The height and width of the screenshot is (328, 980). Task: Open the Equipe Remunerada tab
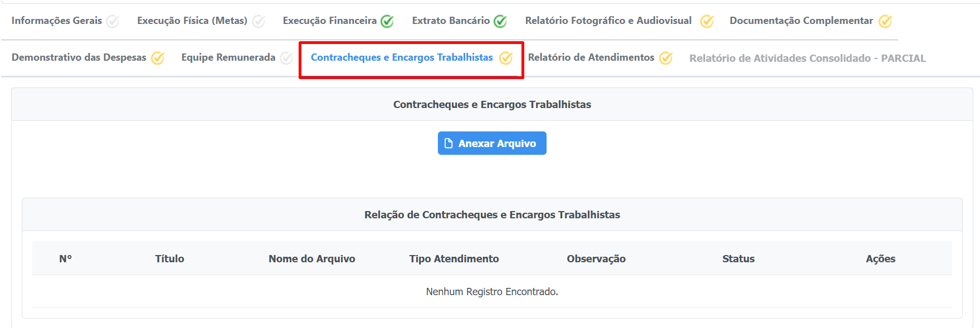pyautogui.click(x=228, y=57)
